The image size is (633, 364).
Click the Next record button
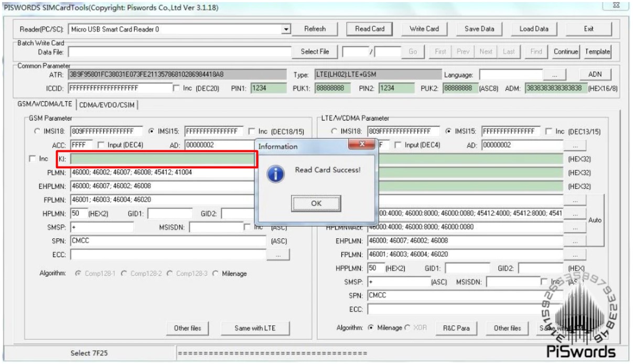[486, 52]
